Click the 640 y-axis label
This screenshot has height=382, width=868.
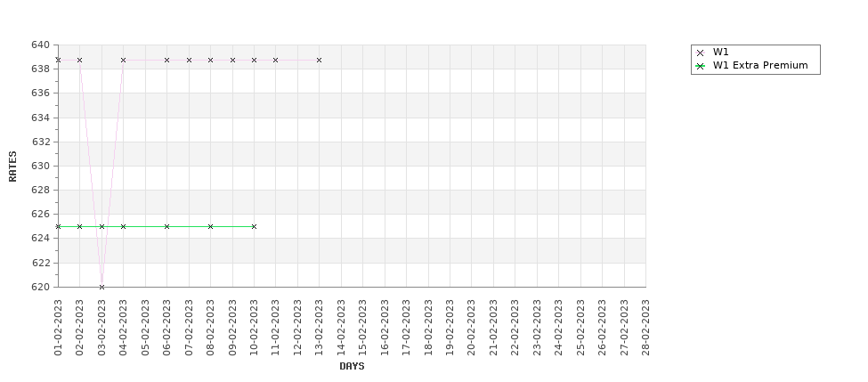[x=40, y=45]
